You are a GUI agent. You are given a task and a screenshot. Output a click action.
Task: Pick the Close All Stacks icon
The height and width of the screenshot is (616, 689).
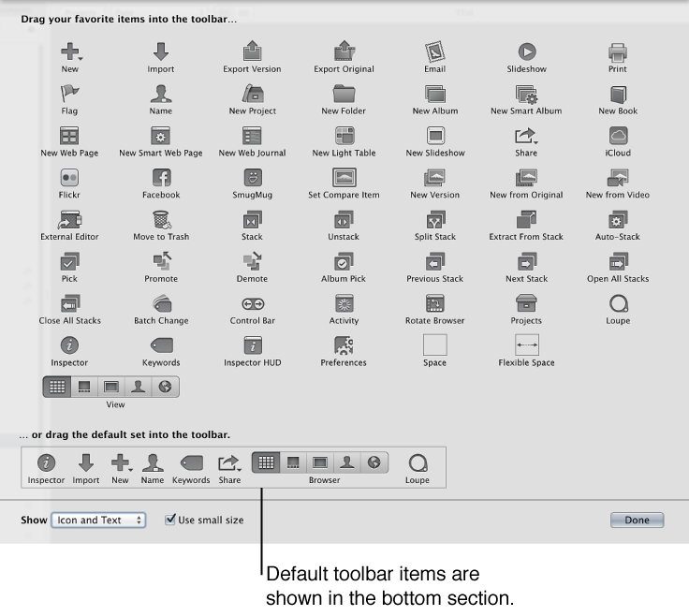pyautogui.click(x=69, y=303)
